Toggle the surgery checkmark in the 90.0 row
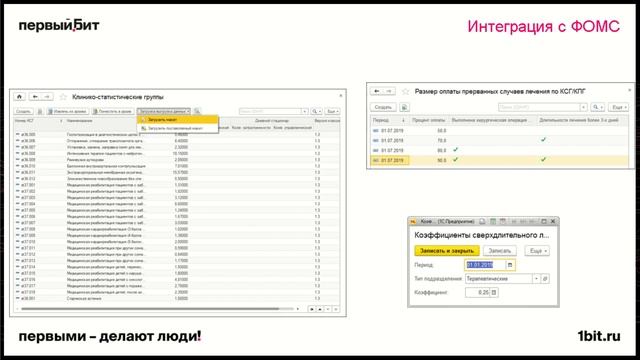Screen dimensions: 640x360 coord(456,160)
